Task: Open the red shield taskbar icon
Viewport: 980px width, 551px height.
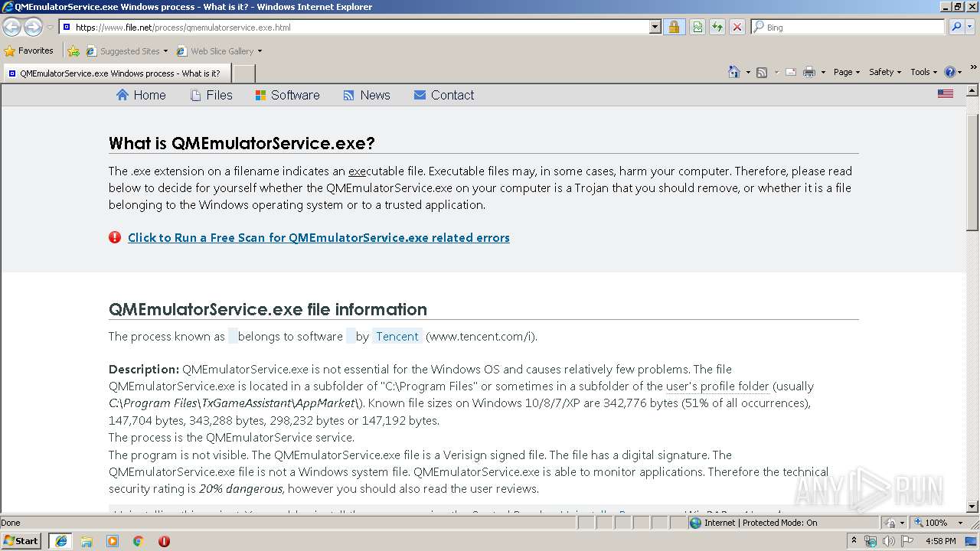Action: (x=164, y=541)
